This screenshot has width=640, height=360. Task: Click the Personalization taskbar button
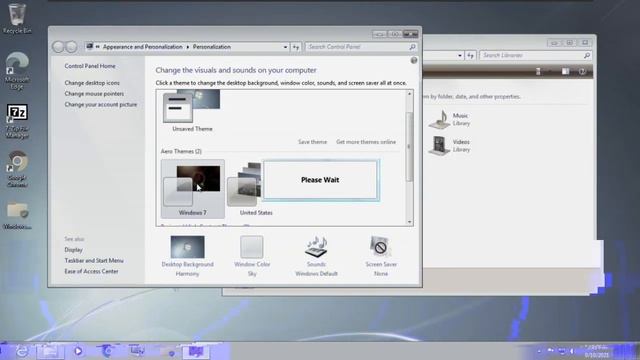pos(196,351)
